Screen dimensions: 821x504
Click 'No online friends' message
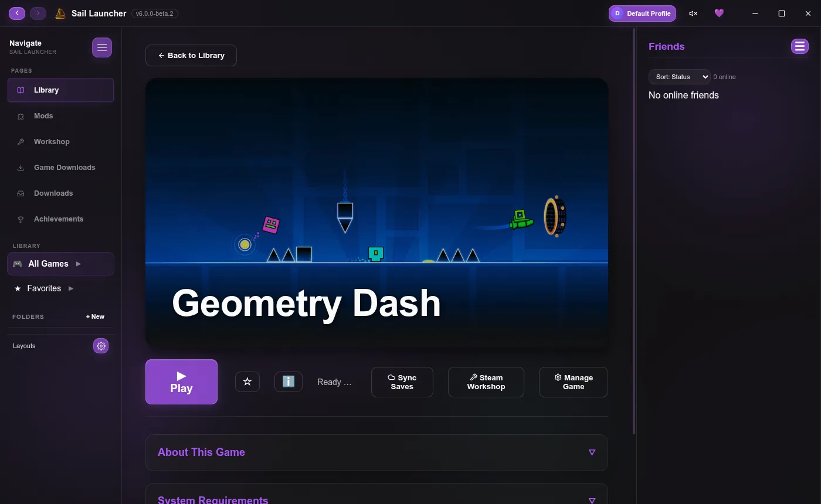point(684,95)
